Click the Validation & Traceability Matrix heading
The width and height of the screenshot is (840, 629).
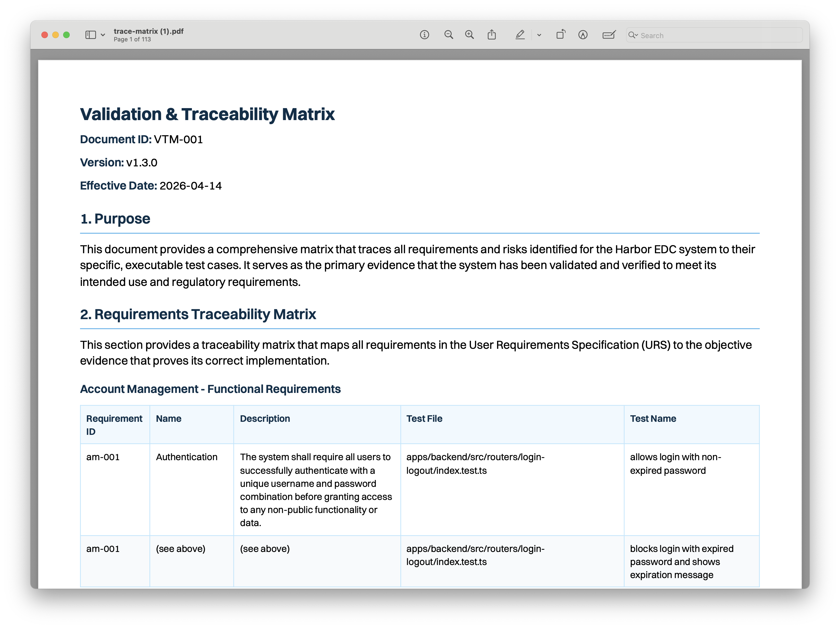point(207,114)
